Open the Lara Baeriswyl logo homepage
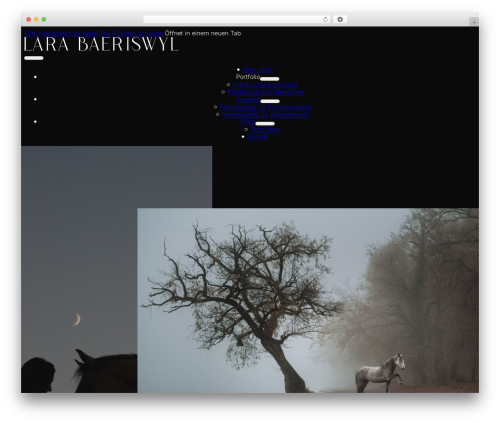The image size is (500, 423). tap(101, 44)
